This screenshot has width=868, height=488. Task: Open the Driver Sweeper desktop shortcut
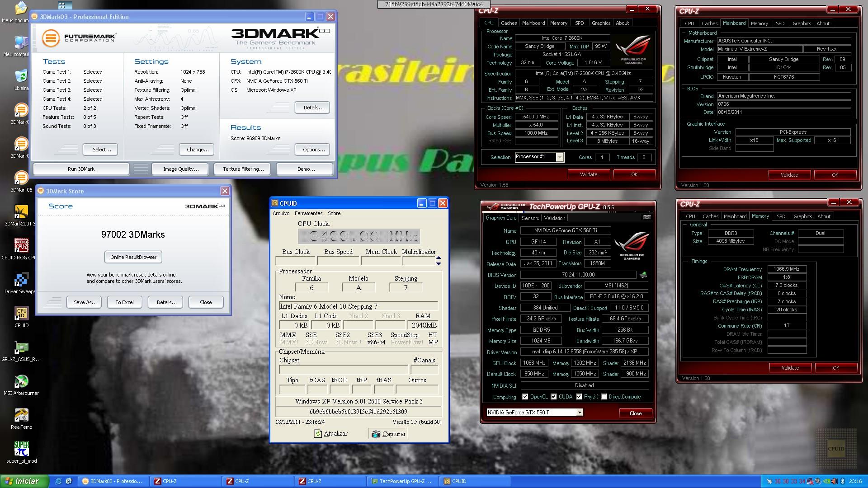tap(21, 279)
